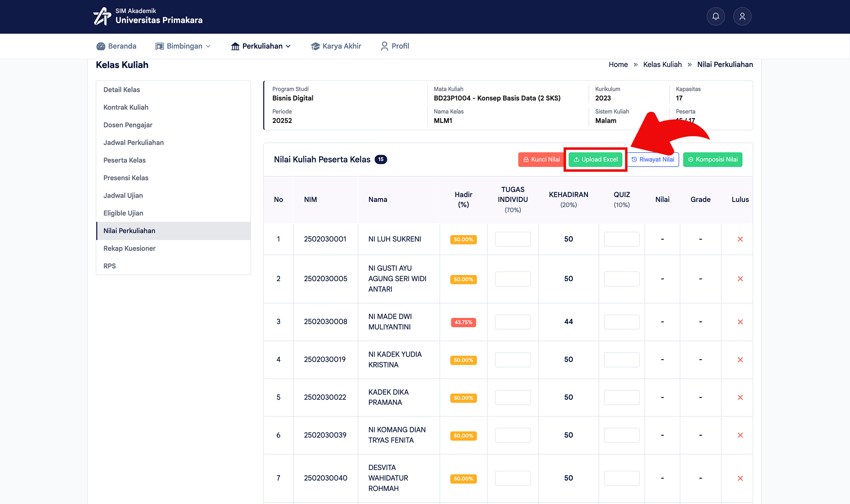Click the red X for NI KADEK YUDIA KRISTINA
Screen dimensions: 850x504
tap(740, 360)
